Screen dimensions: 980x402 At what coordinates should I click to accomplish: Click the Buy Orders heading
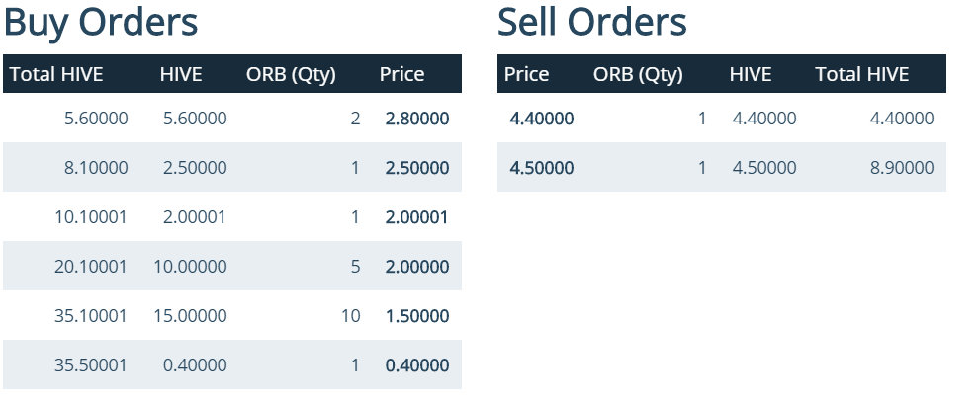pos(101,21)
